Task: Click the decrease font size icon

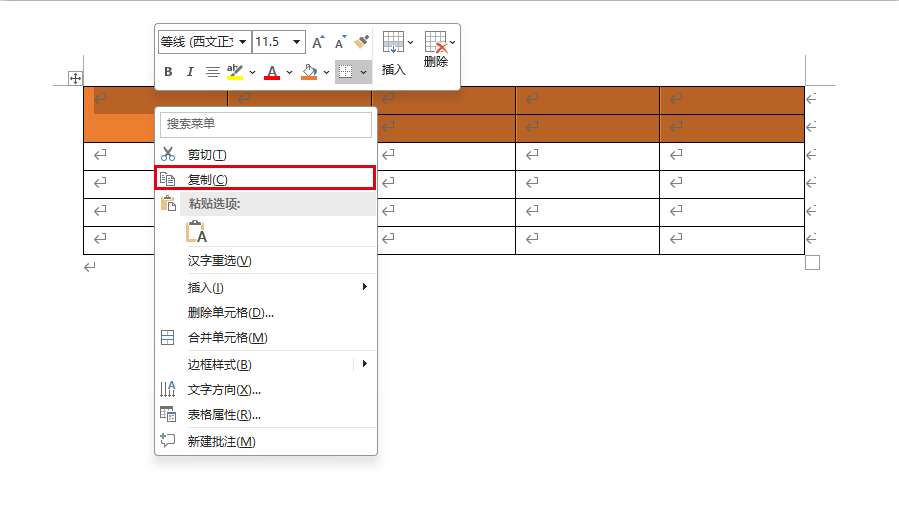Action: 340,42
